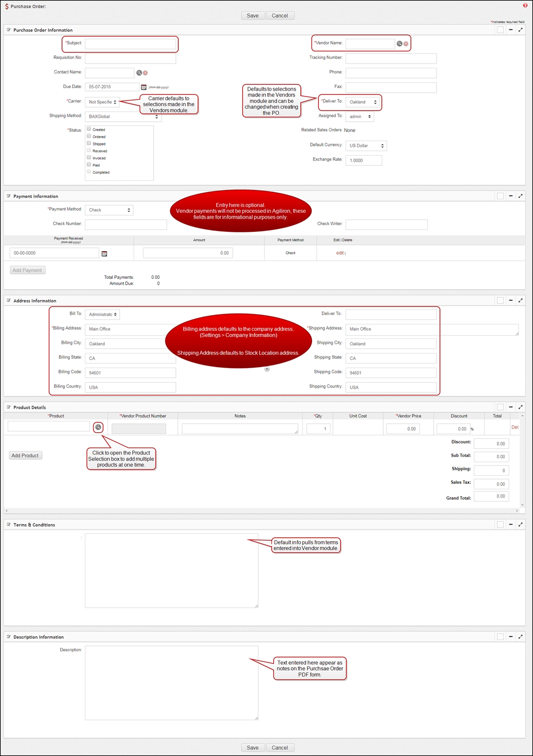Open the Deliver To Oakland dropdown
This screenshot has height=756, width=533.
363,102
